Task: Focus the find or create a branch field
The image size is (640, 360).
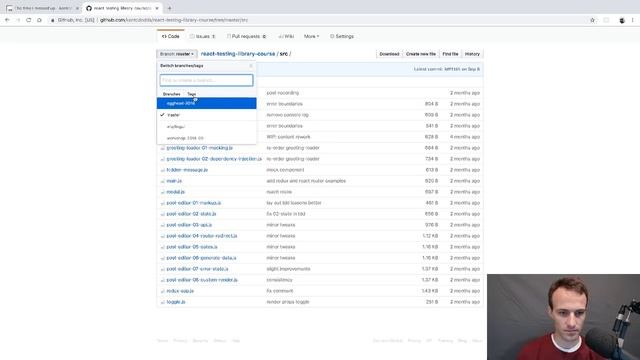Action: click(207, 80)
